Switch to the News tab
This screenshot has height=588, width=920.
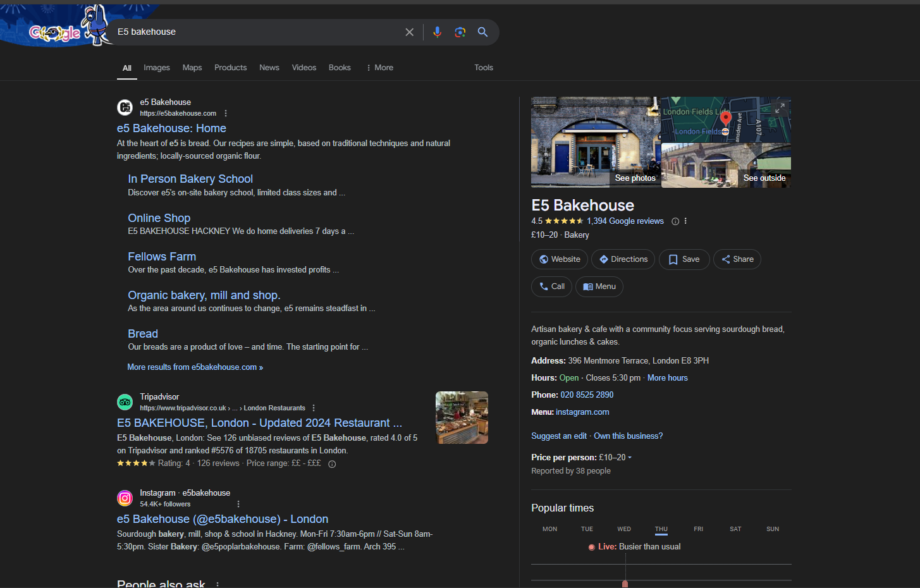269,68
